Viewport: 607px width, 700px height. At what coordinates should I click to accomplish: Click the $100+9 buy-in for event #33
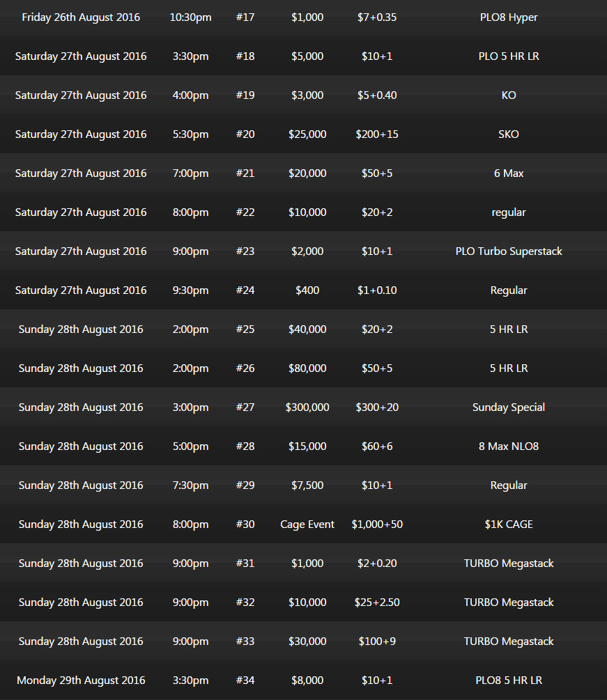click(x=377, y=641)
